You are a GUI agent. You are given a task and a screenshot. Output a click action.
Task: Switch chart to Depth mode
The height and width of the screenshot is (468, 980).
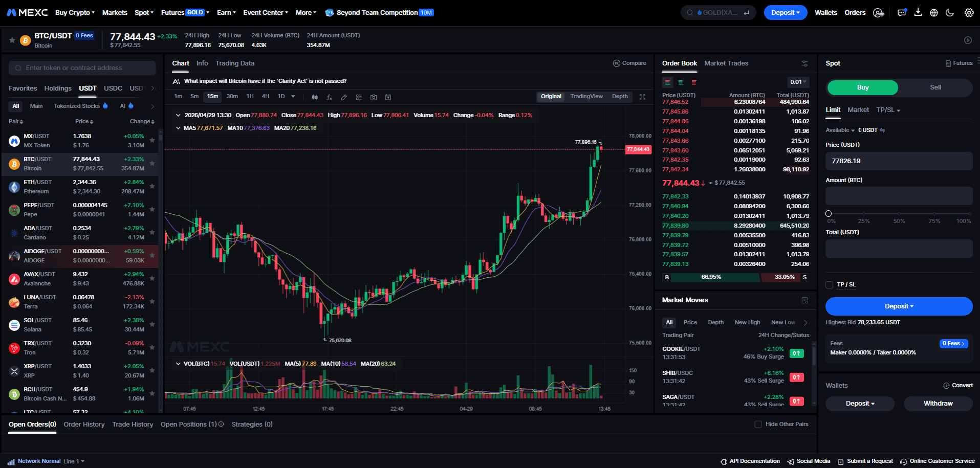pos(620,97)
